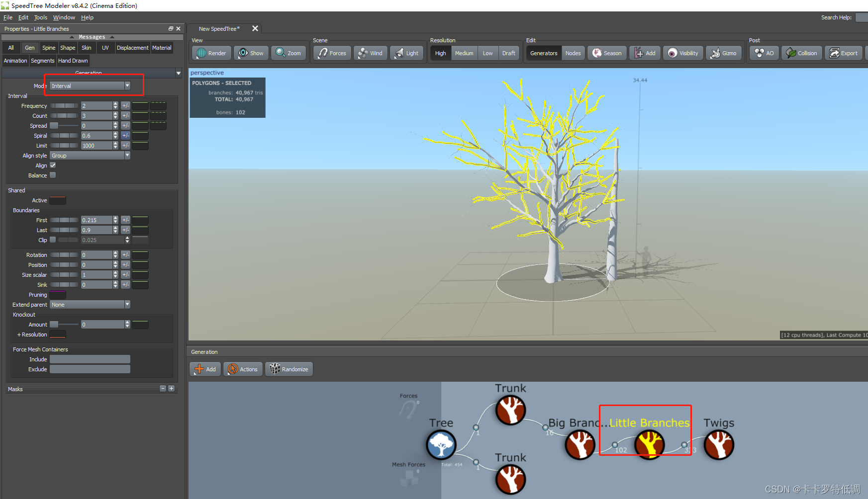Enable the AO post effect
868x499 pixels.
tap(765, 53)
